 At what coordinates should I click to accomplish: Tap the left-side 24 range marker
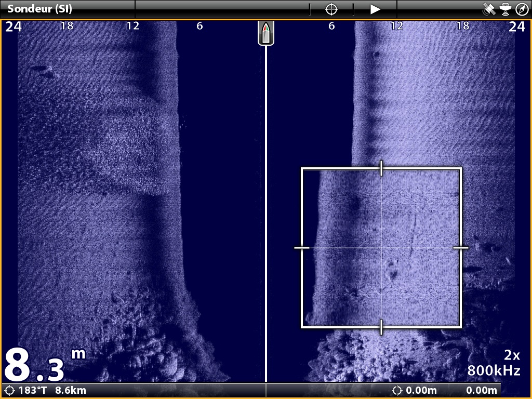point(13,27)
